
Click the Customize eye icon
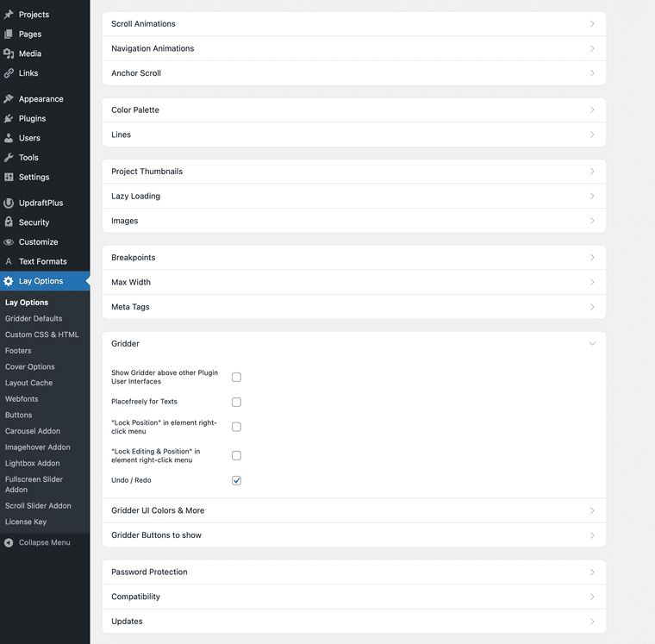click(9, 242)
